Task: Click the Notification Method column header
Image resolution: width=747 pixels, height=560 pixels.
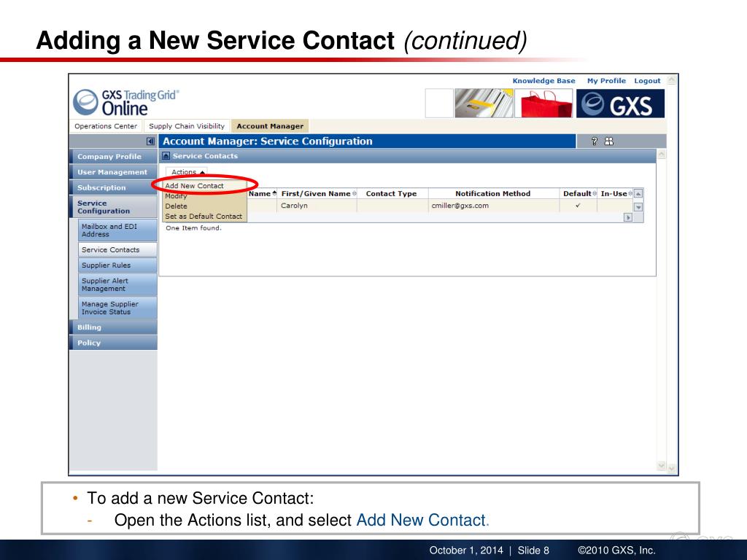Action: pyautogui.click(x=492, y=193)
